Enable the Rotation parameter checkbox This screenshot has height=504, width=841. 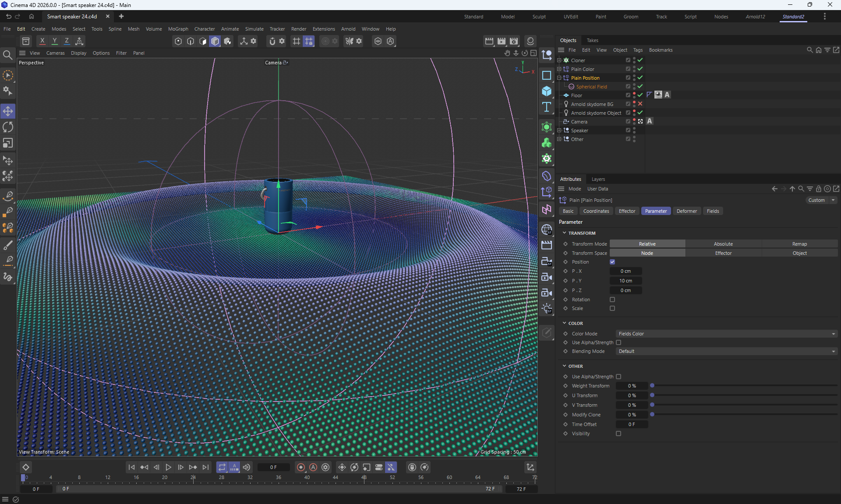(612, 300)
